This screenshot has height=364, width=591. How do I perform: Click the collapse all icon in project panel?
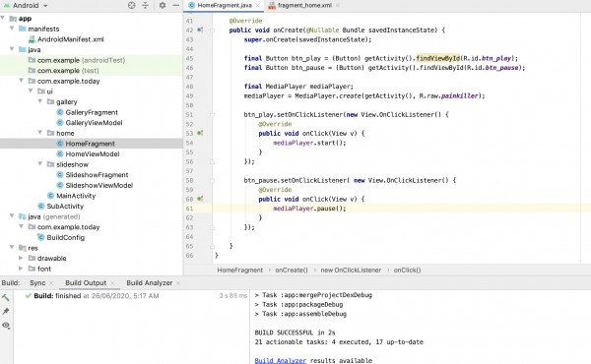tap(146, 5)
